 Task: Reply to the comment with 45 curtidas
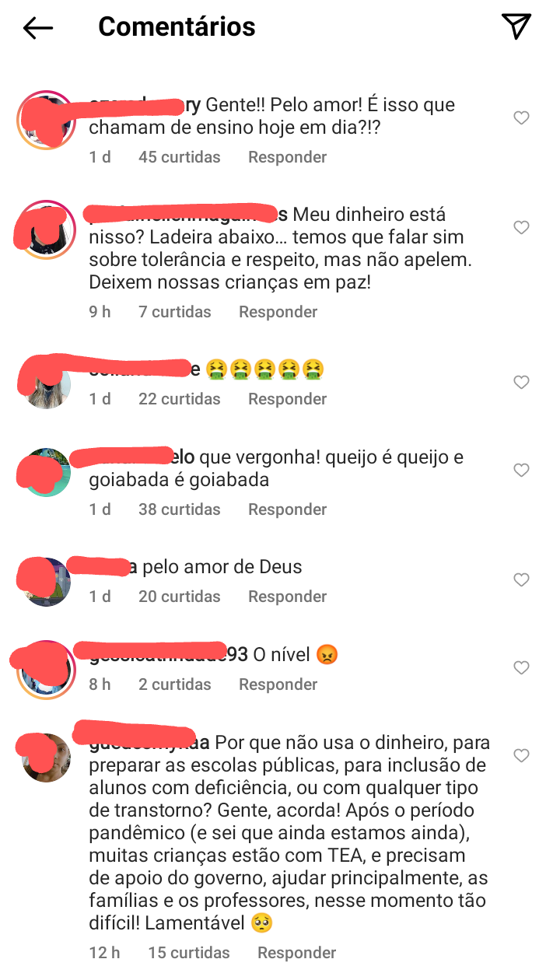[x=287, y=157]
